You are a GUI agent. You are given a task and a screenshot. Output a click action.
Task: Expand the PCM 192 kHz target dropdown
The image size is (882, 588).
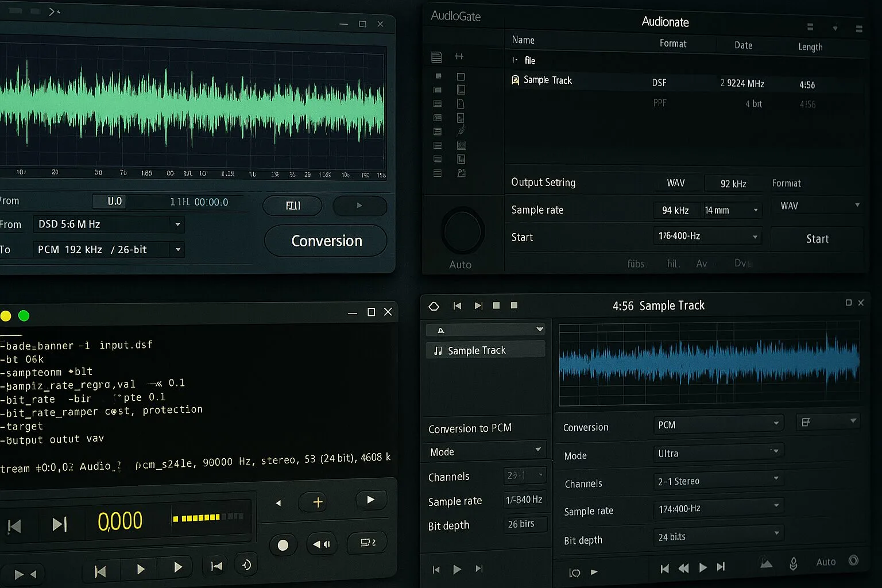[109, 250]
